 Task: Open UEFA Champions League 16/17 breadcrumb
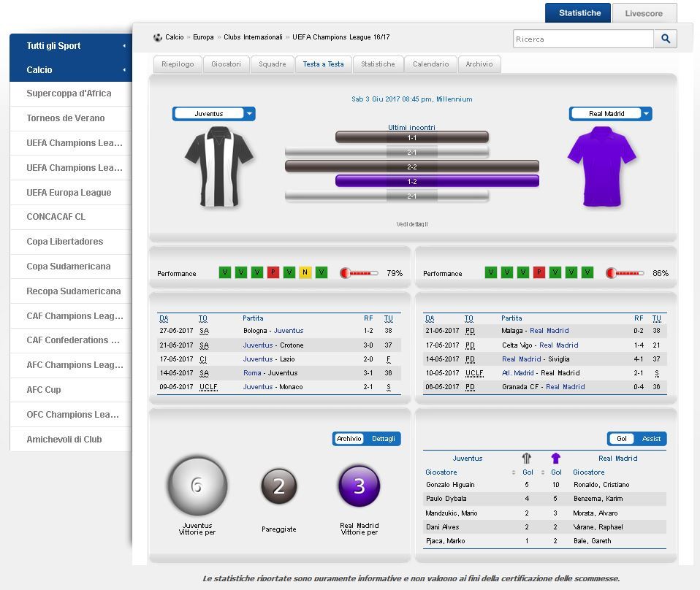click(341, 37)
